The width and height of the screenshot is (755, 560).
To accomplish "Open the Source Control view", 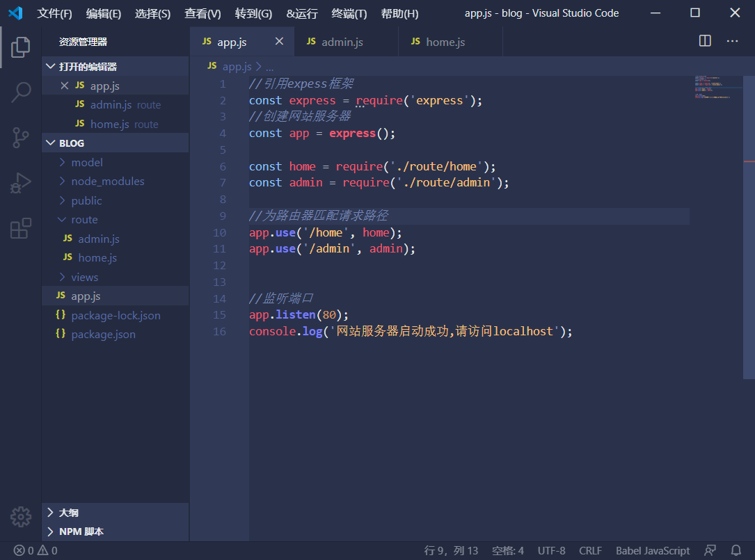I will coord(21,137).
